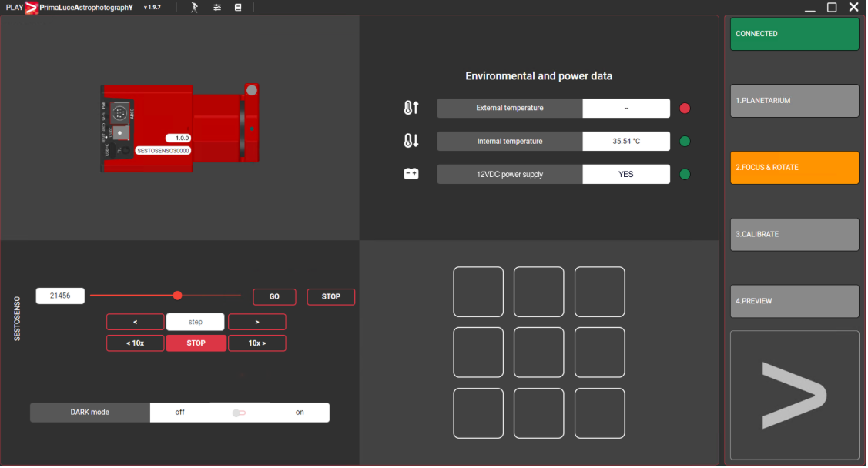Viewport: 868px width, 468px height.
Task: Toggle the DARK mode switch
Action: coord(239,413)
